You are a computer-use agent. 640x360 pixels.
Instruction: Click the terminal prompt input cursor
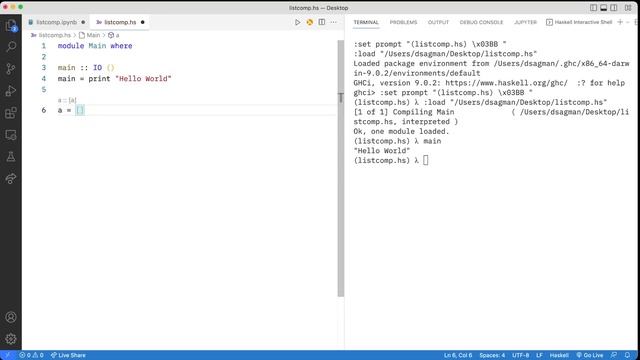click(426, 160)
